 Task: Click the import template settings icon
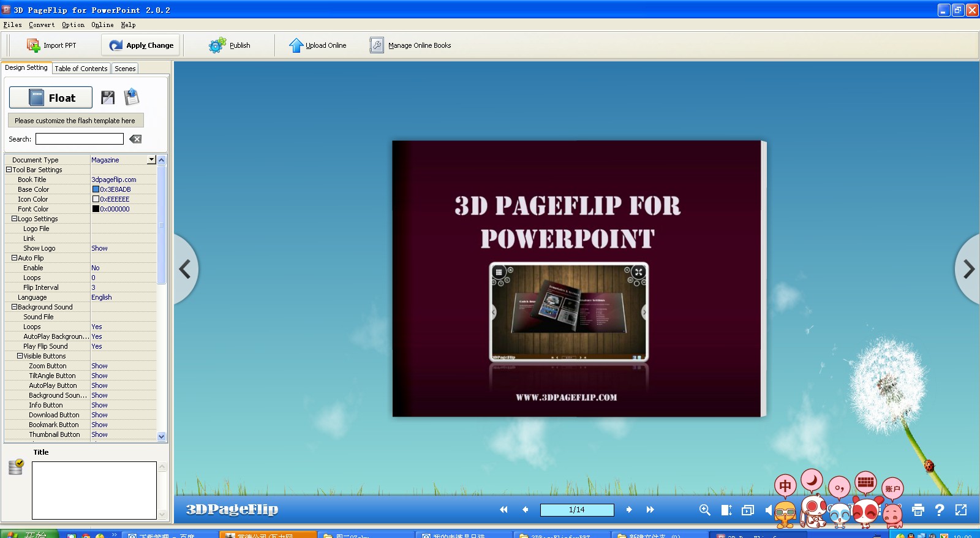pos(132,97)
